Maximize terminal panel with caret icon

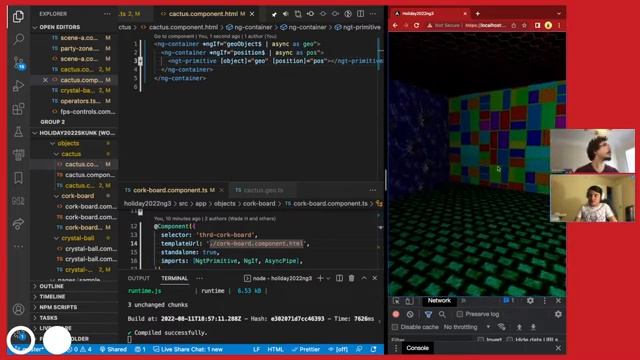pos(364,278)
